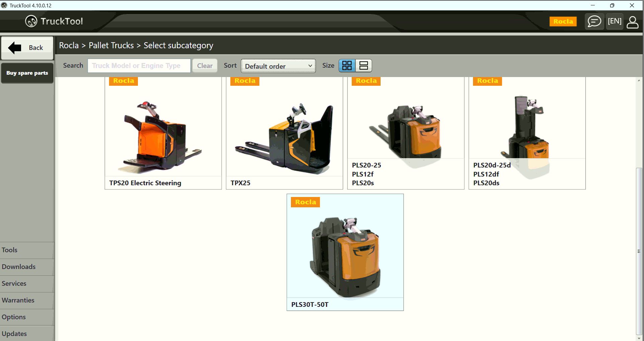The image size is (644, 341).
Task: Click the scrollbar down arrow
Action: 639,338
